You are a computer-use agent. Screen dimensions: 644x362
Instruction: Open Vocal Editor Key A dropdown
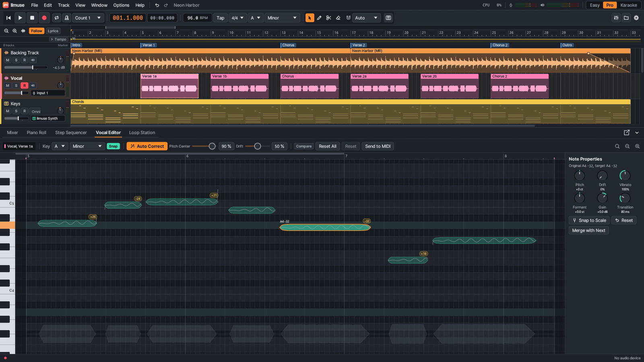(x=60, y=146)
